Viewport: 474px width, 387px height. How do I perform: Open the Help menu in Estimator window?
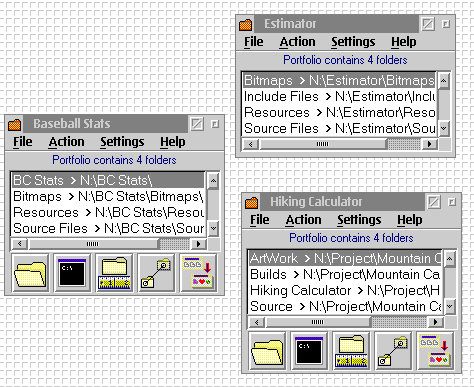pos(403,42)
